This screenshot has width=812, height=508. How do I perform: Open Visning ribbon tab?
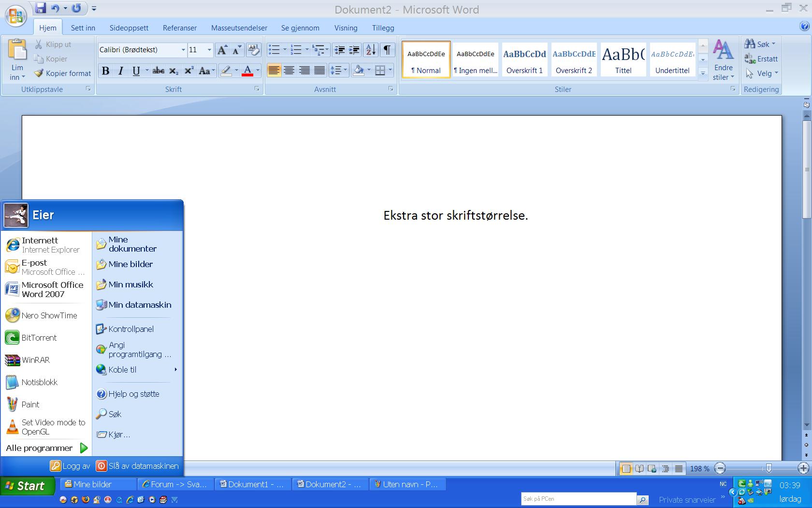[346, 28]
